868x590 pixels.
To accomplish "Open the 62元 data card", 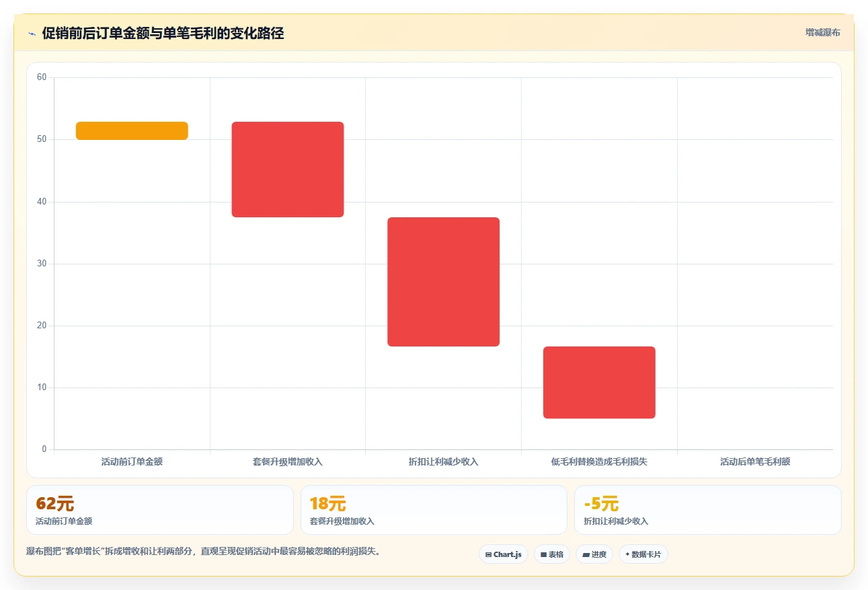I will (160, 510).
